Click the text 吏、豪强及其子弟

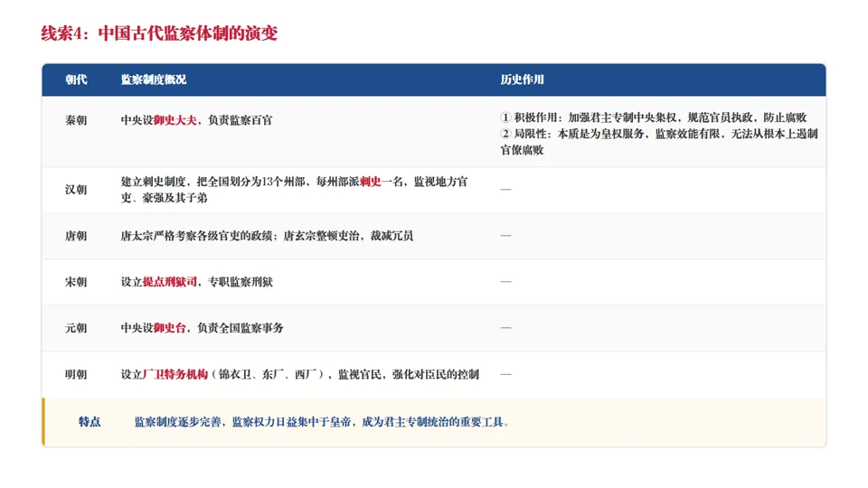pyautogui.click(x=164, y=198)
